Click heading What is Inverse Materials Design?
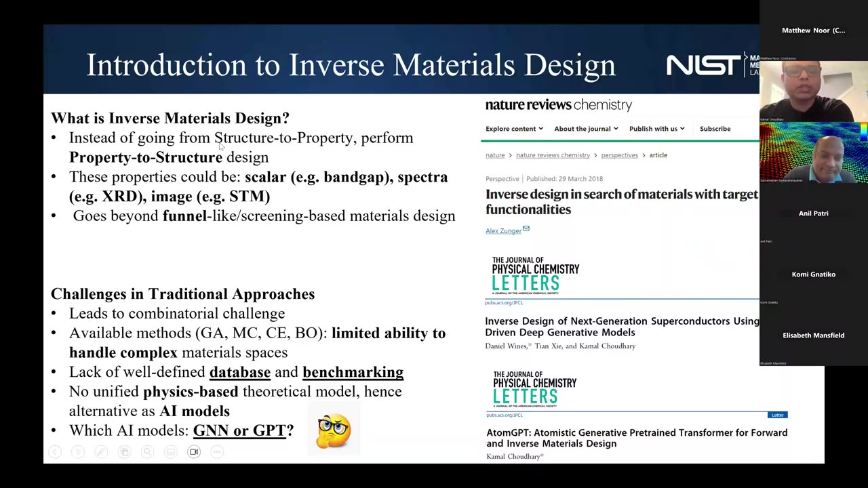 coord(170,119)
